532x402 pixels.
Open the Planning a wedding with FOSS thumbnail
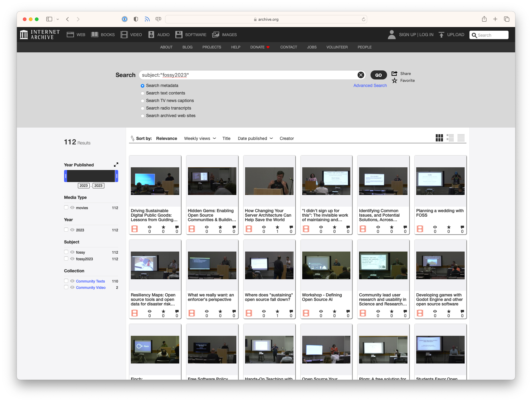[440, 181]
